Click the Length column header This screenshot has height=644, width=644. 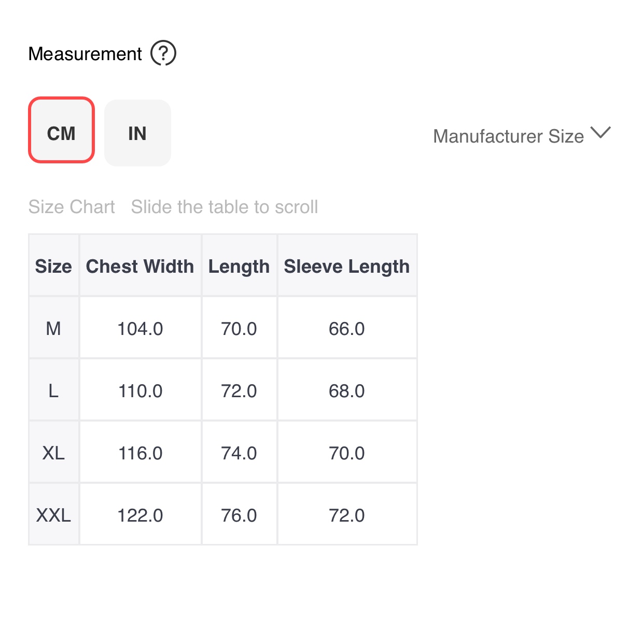tap(239, 266)
